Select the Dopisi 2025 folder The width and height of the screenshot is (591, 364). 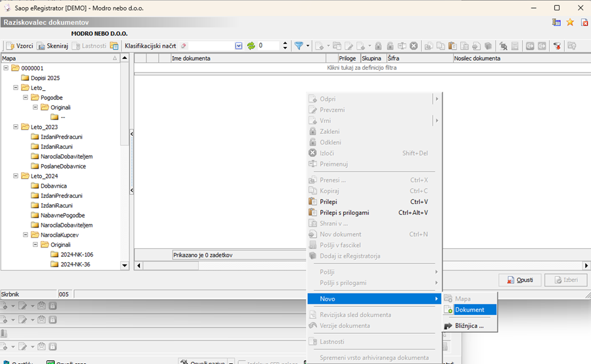(x=45, y=78)
